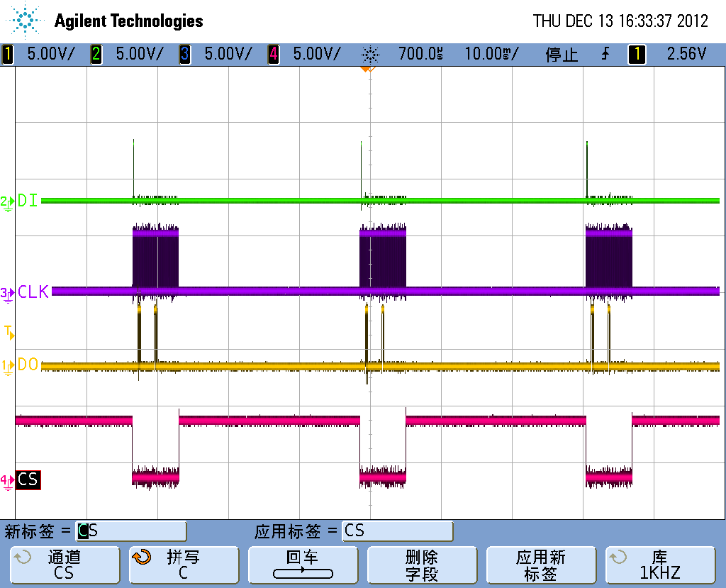Click the 2.56V trigger level readout
This screenshot has width=726, height=588.
click(x=686, y=54)
